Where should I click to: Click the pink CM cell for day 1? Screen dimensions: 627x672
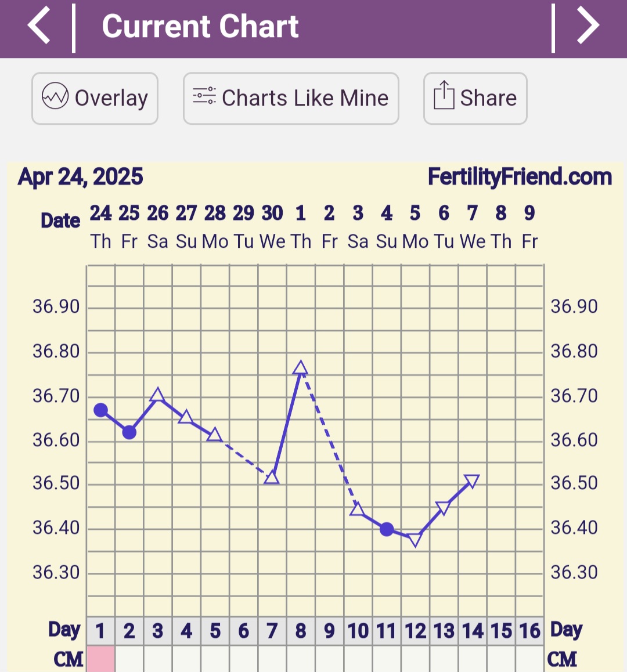(100, 660)
